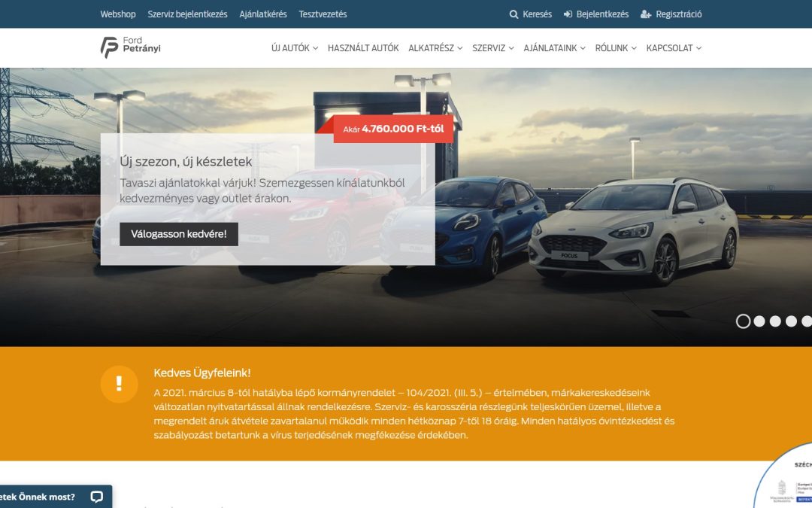This screenshot has height=508, width=812.
Task: Click the Ford Petrányi logo
Action: click(x=131, y=47)
